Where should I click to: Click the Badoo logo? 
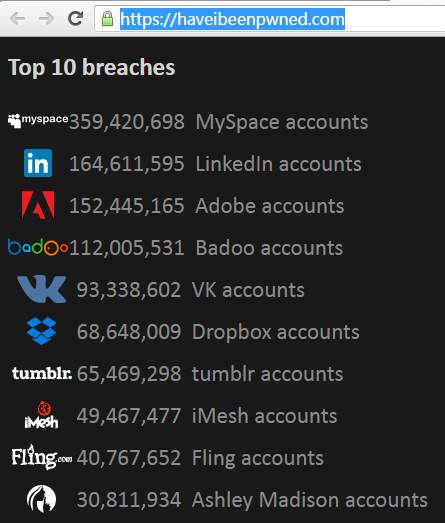click(38, 247)
